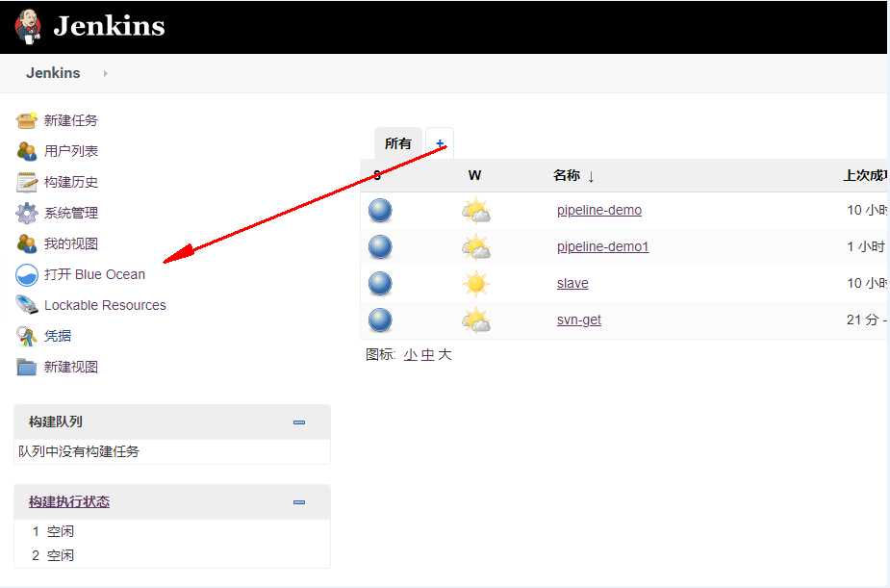
Task: Set icon size to 小
Action: (411, 355)
